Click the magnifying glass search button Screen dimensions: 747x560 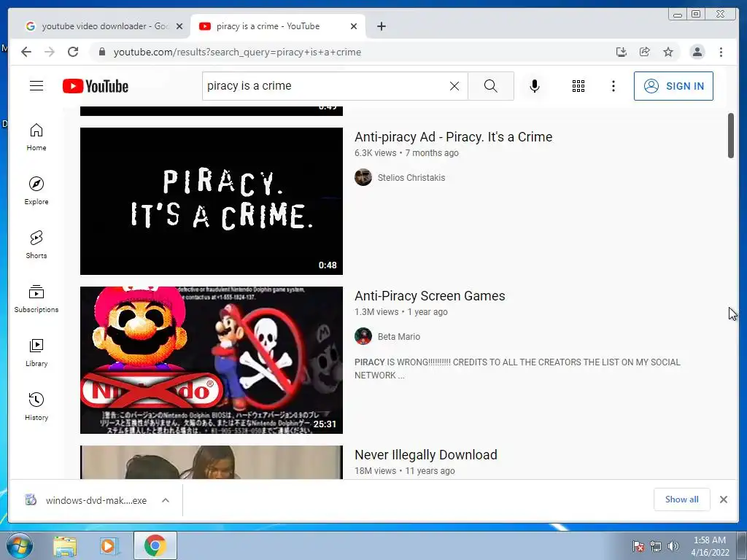point(491,86)
